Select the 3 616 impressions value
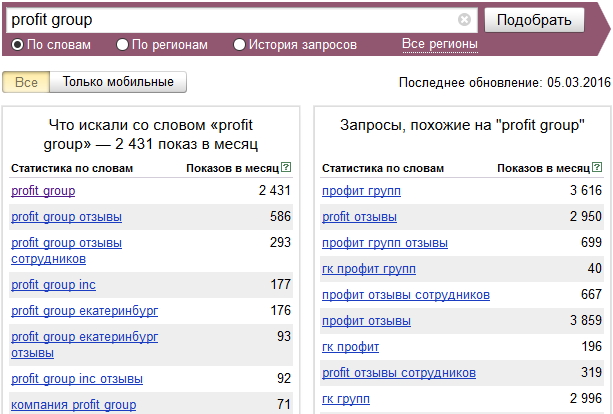This screenshot has height=414, width=613. (586, 190)
